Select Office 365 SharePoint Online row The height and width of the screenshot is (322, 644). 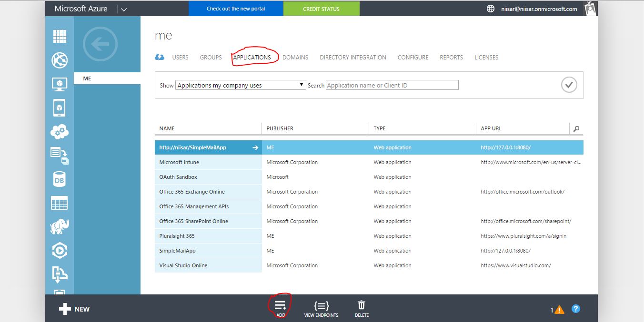[x=369, y=221]
